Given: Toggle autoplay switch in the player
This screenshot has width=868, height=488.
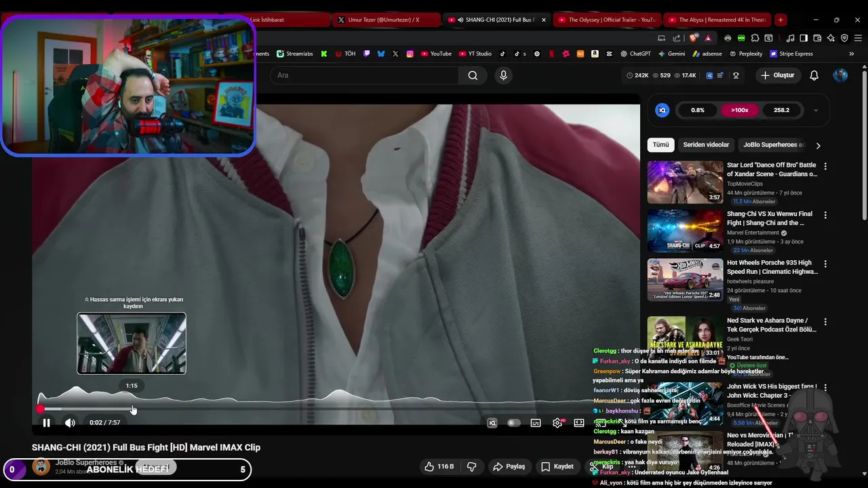Looking at the screenshot, I should [x=513, y=423].
